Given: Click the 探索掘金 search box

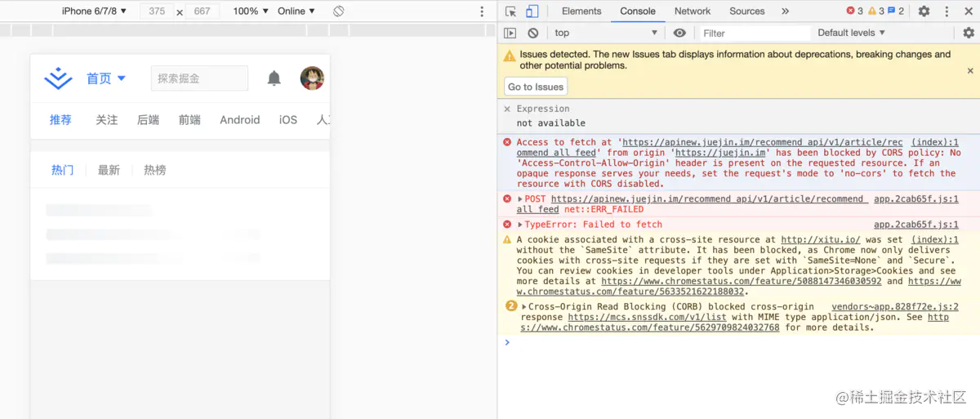Looking at the screenshot, I should 199,78.
